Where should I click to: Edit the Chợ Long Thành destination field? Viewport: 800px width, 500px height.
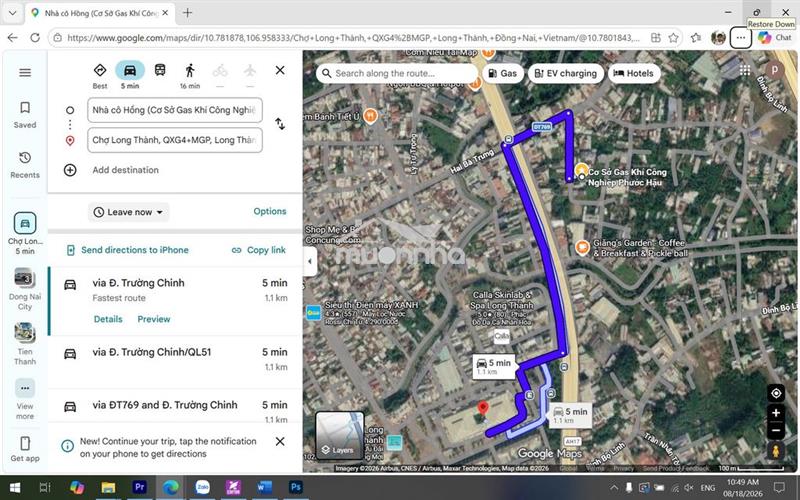[174, 140]
